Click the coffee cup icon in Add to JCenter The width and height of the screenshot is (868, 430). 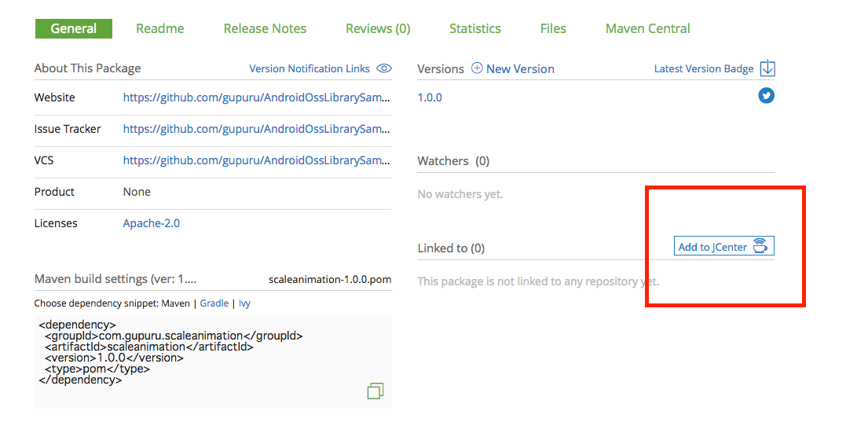pyautogui.click(x=760, y=246)
